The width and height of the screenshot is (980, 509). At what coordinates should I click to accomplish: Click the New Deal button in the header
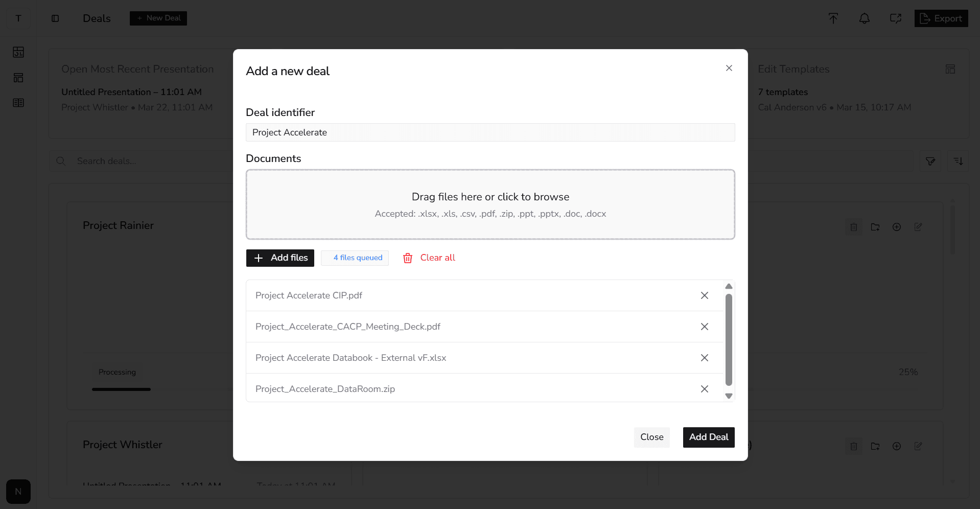click(158, 18)
